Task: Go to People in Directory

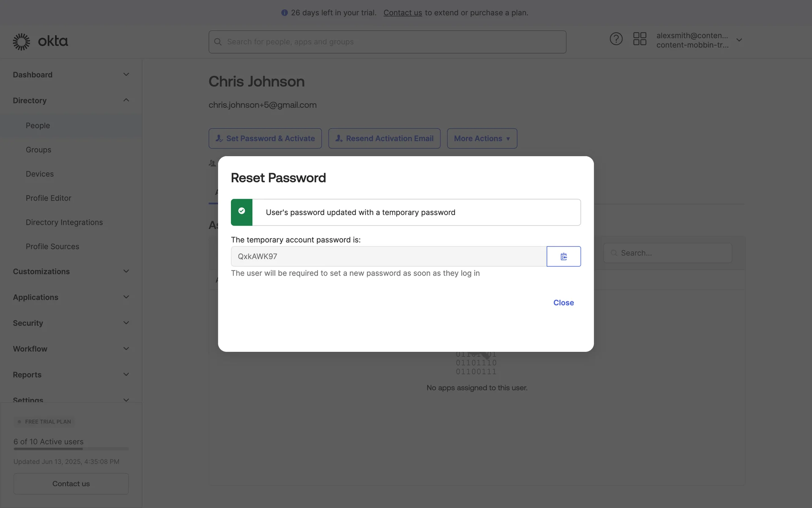Action: pyautogui.click(x=38, y=126)
